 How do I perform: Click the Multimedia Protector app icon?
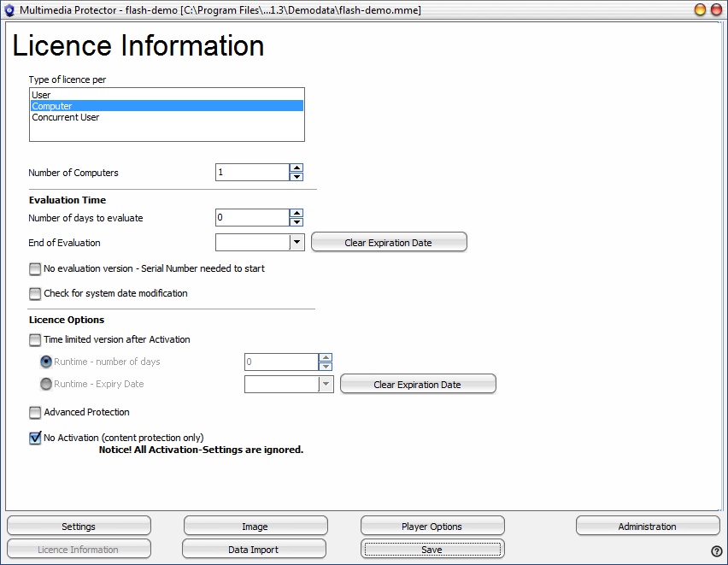point(9,9)
